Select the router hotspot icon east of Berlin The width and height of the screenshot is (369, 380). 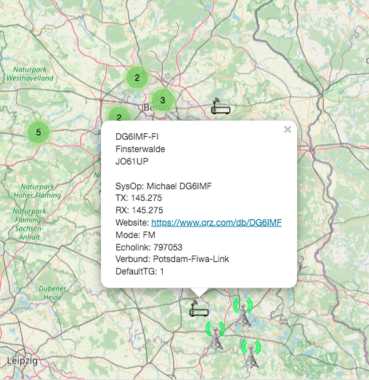[220, 106]
